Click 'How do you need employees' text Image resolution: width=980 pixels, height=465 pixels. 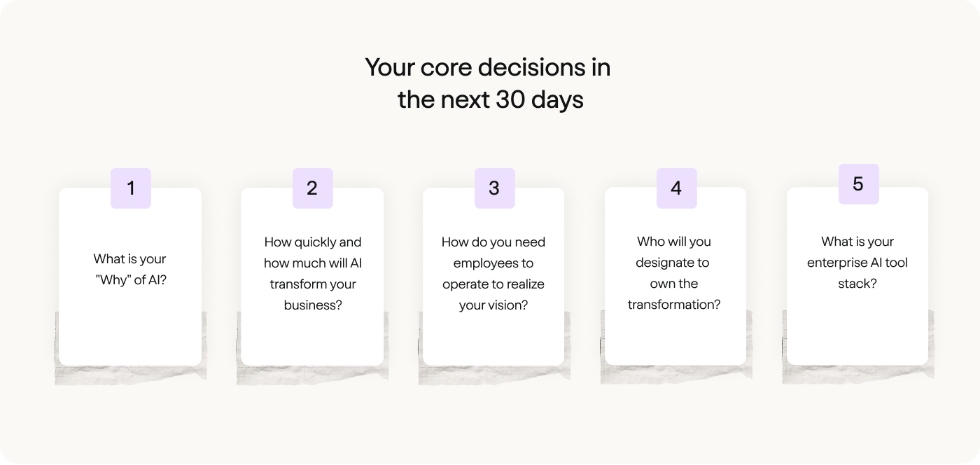(x=493, y=274)
